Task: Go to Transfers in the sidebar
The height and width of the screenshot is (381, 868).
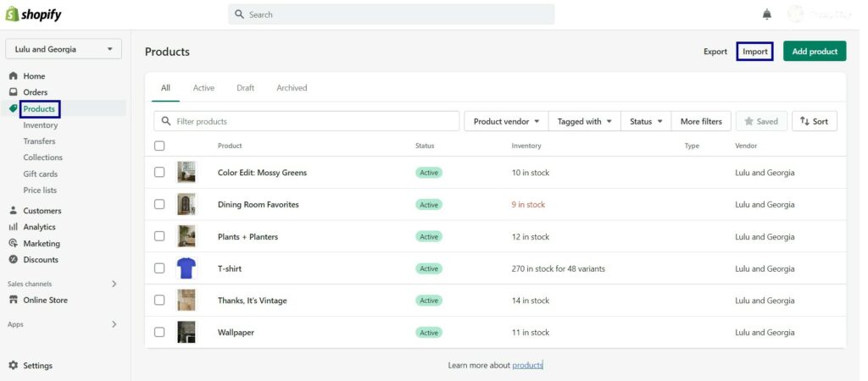Action: point(39,141)
